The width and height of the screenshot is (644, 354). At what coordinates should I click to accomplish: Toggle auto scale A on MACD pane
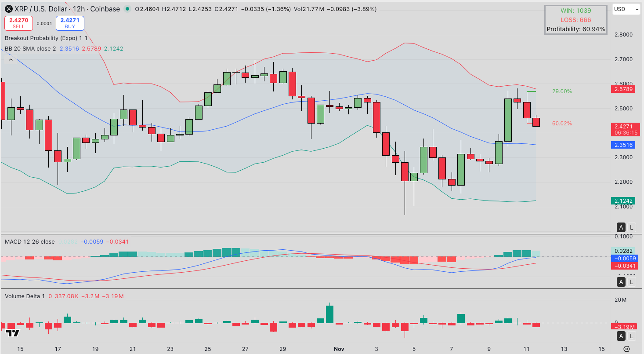[x=621, y=282]
